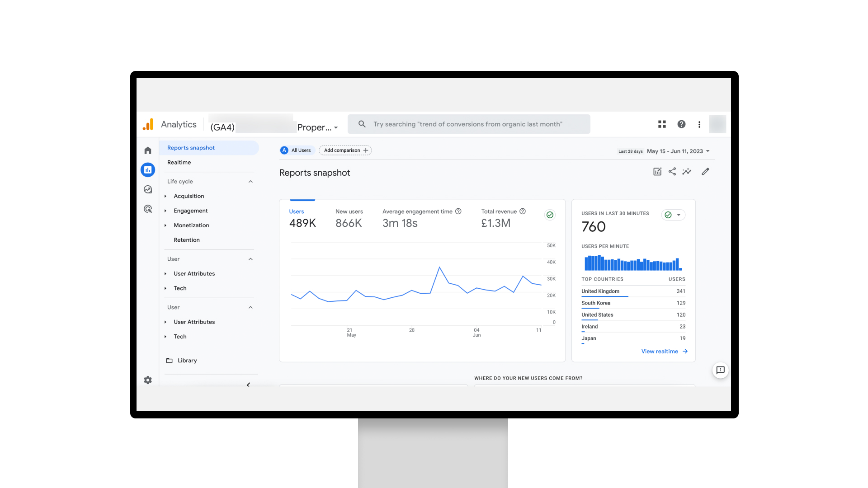
Task: Open the Home icon in left rail
Action: click(x=148, y=150)
